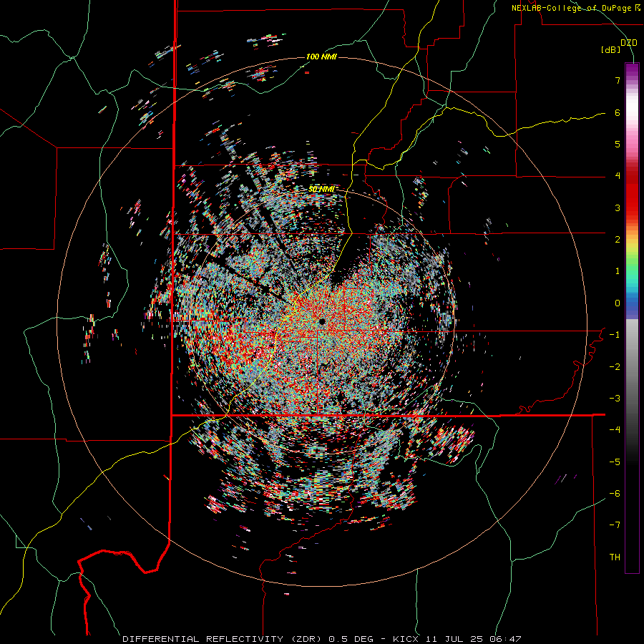
Task: Select the -5 dB tick label on scale
Action: [615, 462]
